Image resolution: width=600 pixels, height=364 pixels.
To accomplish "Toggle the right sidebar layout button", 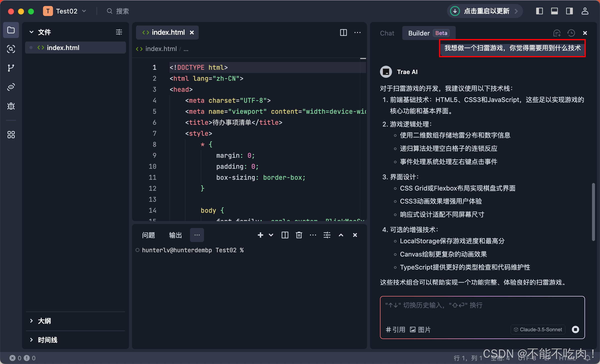I will 569,11.
